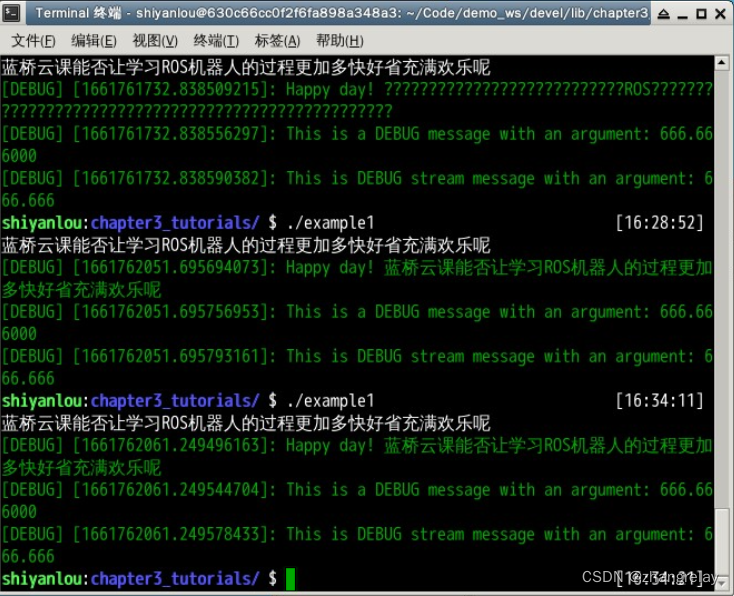Click the scrollbar up arrow

coord(722,63)
